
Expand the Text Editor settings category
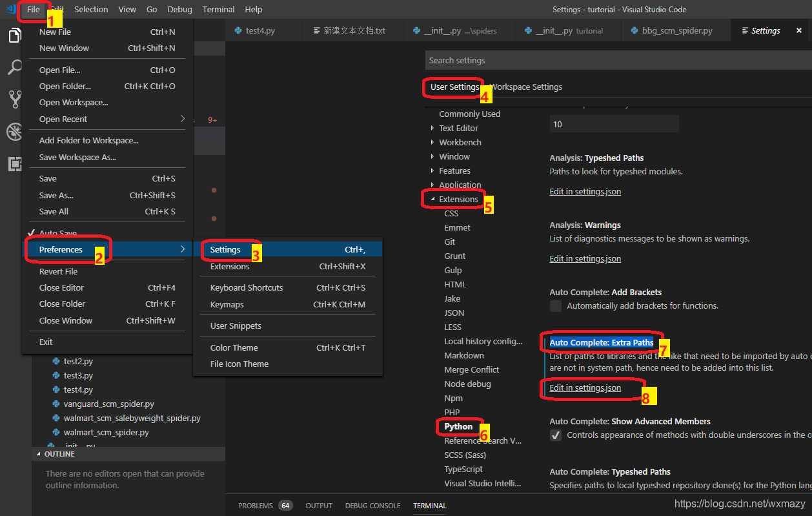[433, 129]
